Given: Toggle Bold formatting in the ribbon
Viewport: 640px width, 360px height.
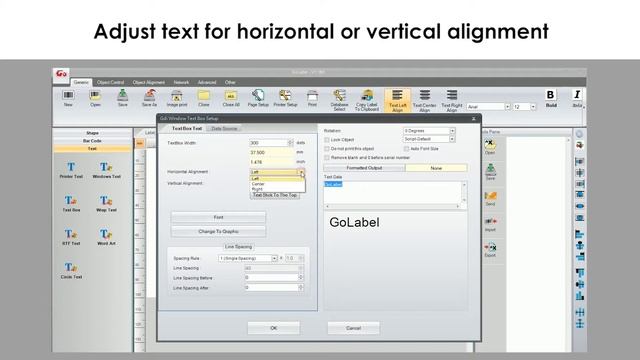Looking at the screenshot, I should point(551,98).
